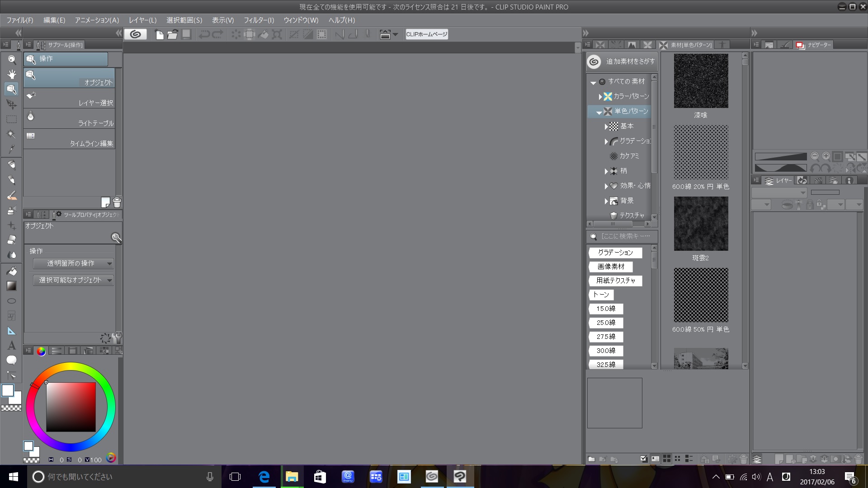Expand the カラーパターン tree folder
Screen dimensions: 868x488
pos(600,97)
